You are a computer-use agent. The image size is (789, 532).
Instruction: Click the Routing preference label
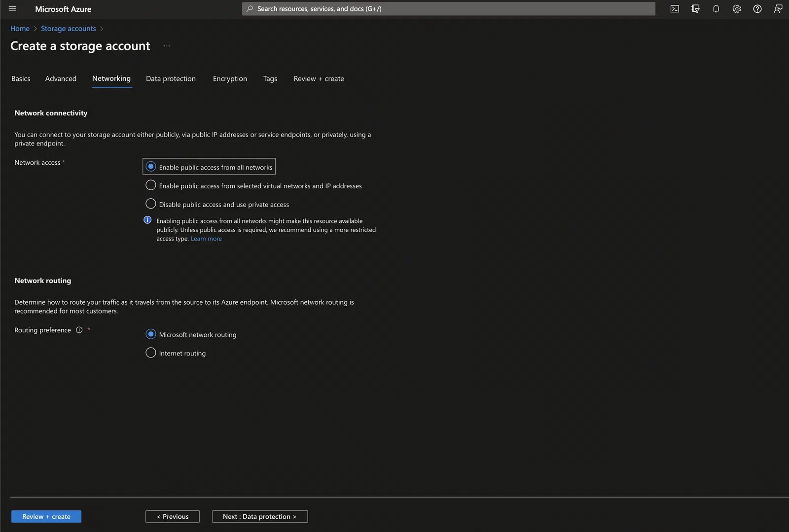click(42, 330)
